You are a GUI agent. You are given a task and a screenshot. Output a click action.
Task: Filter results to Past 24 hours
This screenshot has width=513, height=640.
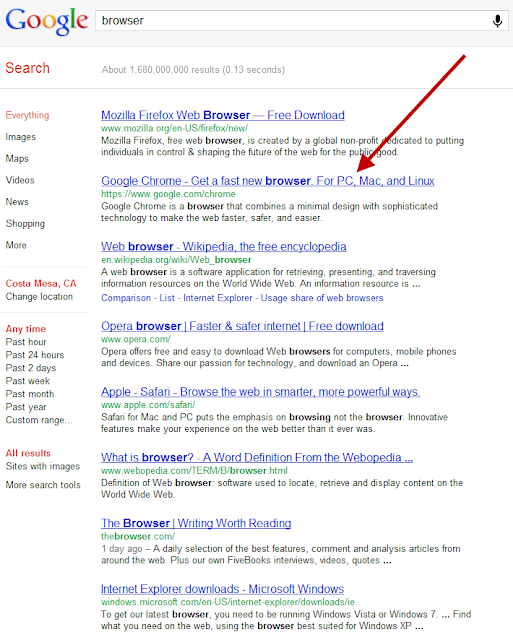click(35, 355)
